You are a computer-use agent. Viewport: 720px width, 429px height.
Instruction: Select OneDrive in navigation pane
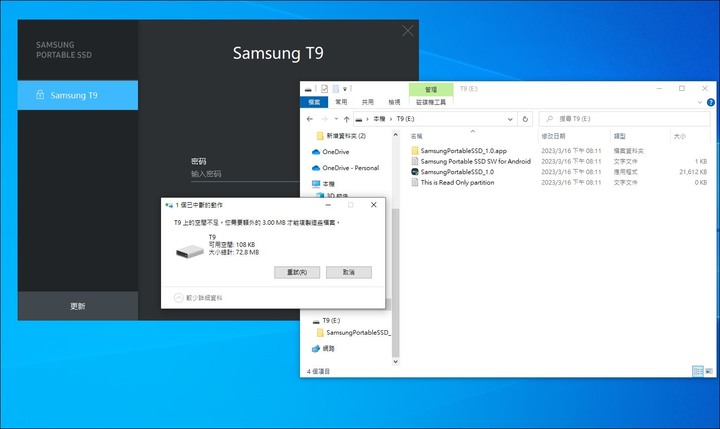336,152
